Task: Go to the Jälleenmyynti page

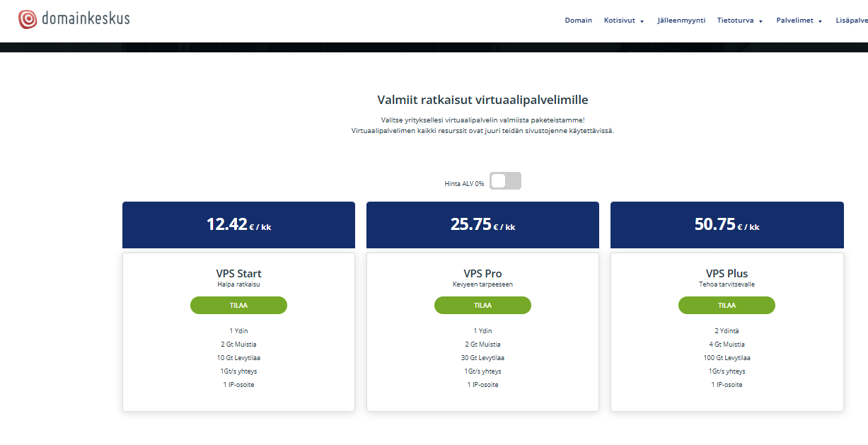Action: (681, 21)
